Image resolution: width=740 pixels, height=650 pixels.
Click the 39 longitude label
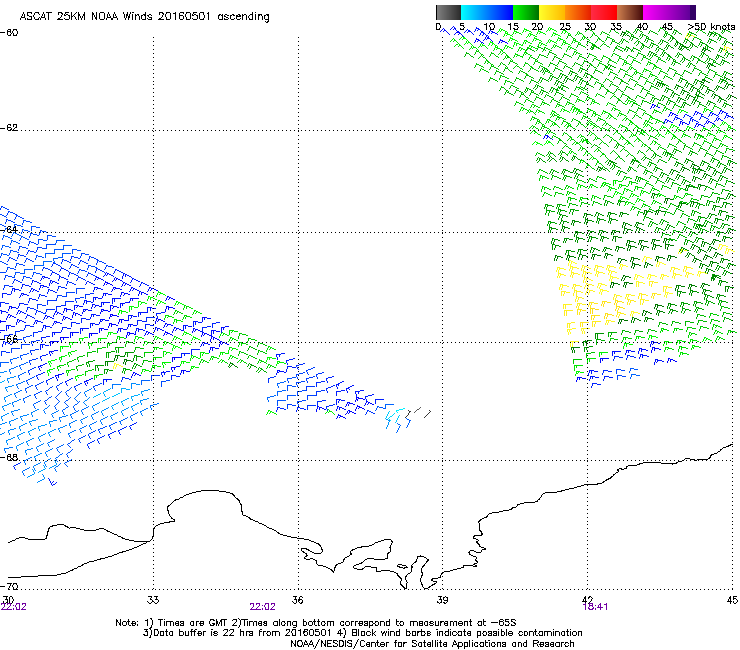pyautogui.click(x=442, y=600)
